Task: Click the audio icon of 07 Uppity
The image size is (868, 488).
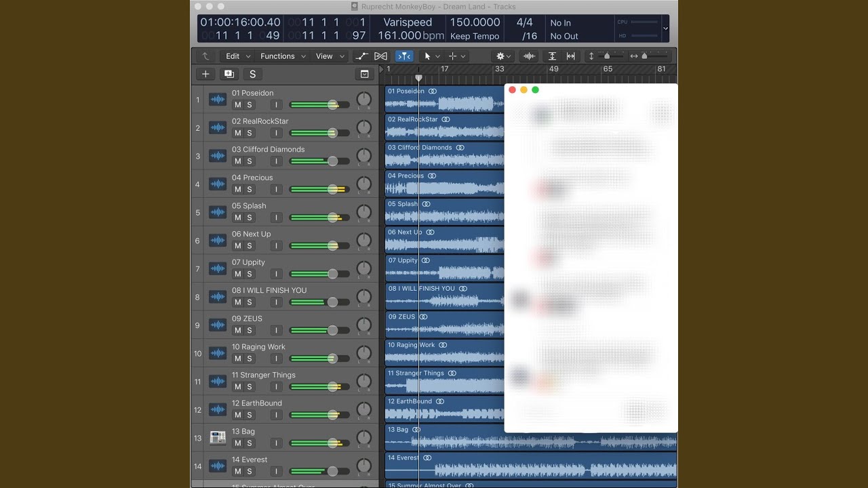Action: [218, 268]
